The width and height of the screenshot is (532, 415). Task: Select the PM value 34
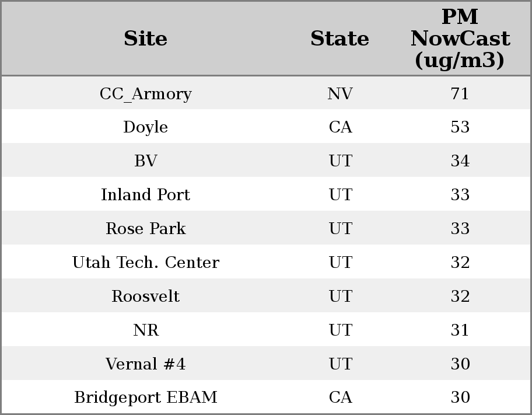[460, 161]
